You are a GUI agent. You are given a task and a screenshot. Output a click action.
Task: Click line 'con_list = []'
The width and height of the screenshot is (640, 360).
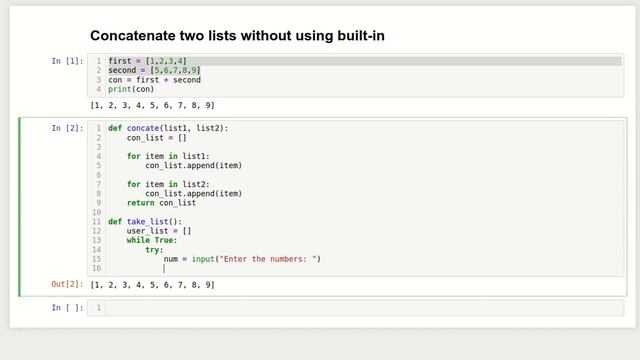pos(157,138)
